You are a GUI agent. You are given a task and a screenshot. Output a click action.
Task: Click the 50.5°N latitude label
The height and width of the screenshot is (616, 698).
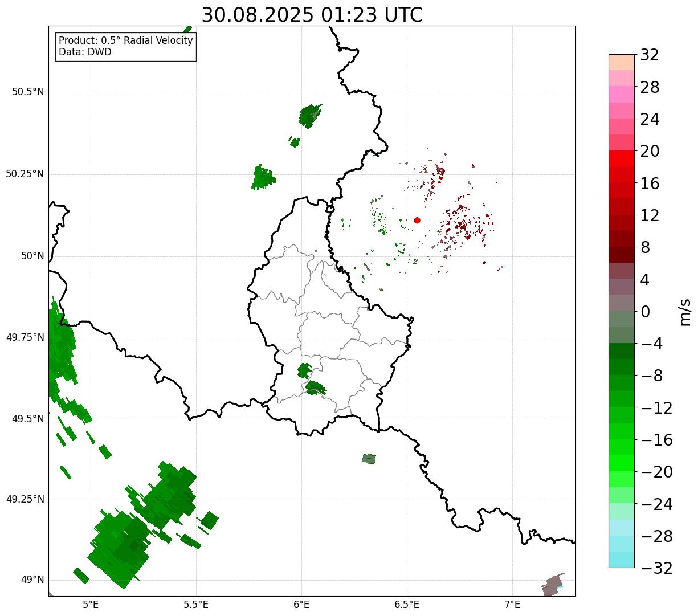pos(28,92)
